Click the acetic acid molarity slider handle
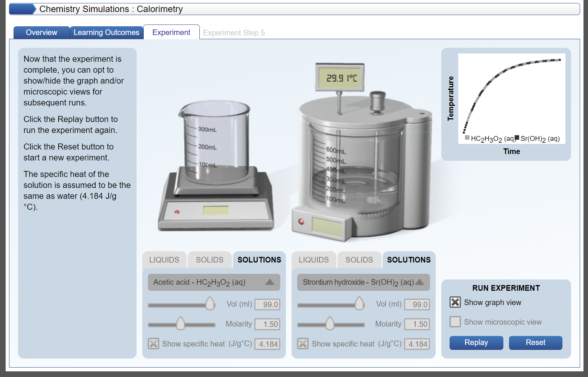Image resolution: width=588 pixels, height=377 pixels. (181, 323)
